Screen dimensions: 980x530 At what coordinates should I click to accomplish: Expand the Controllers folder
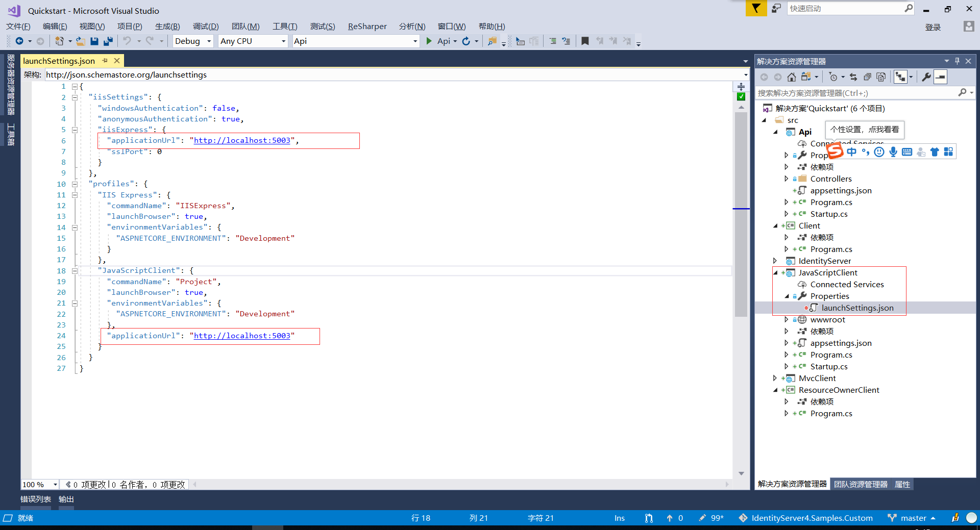pyautogui.click(x=786, y=179)
